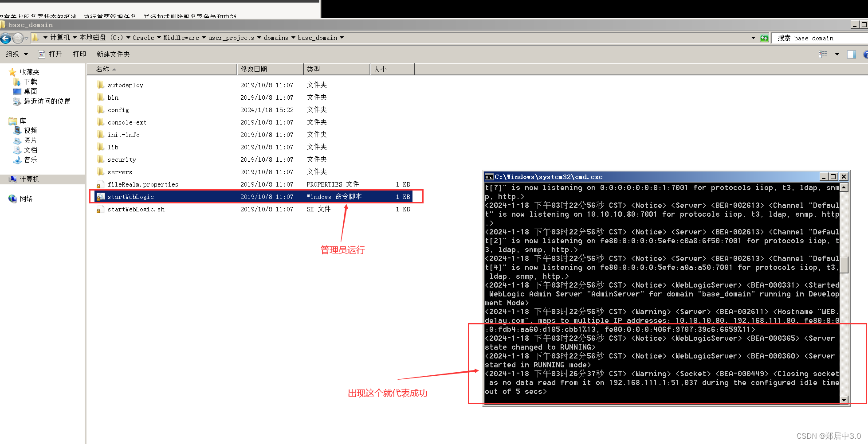Sort by Name (名称) column header
This screenshot has width=868, height=444.
[162, 69]
